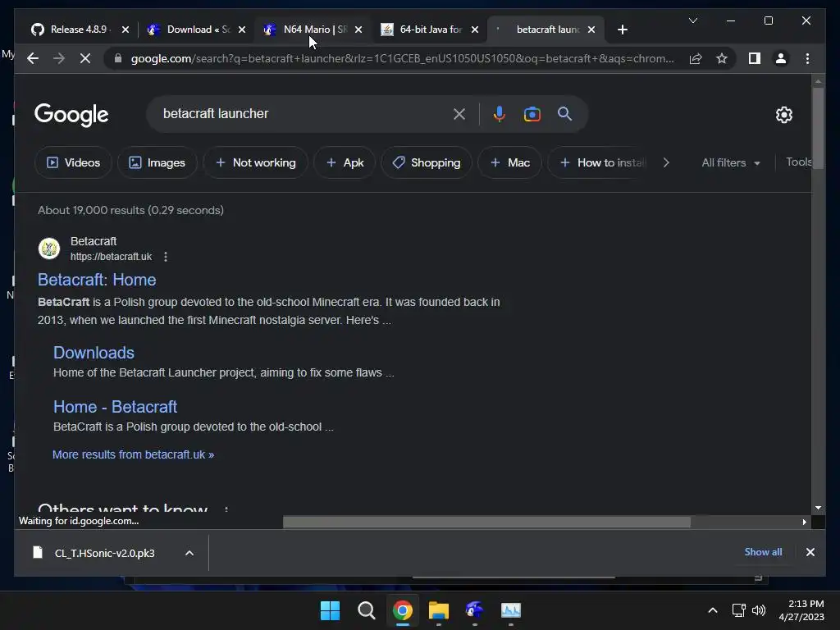This screenshot has width=840, height=630.
Task: Stop loading the page
Action: [x=85, y=58]
